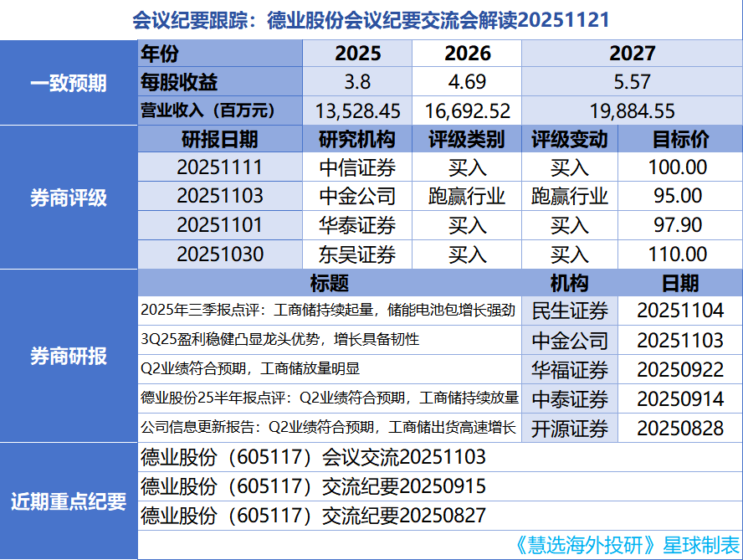The width and height of the screenshot is (743, 560).
Task: Select 中金公司 in the ratings table
Action: [x=357, y=196]
